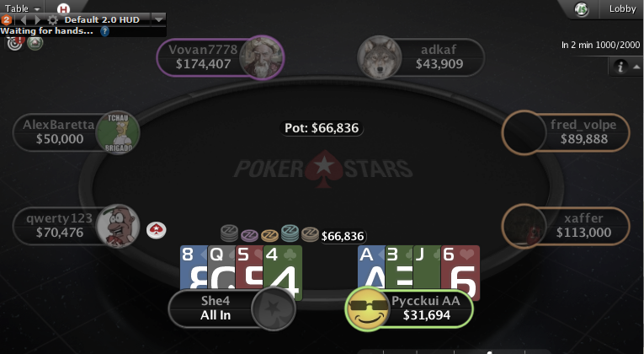
Task: Go to previous hand with left arrow
Action: coord(23,19)
